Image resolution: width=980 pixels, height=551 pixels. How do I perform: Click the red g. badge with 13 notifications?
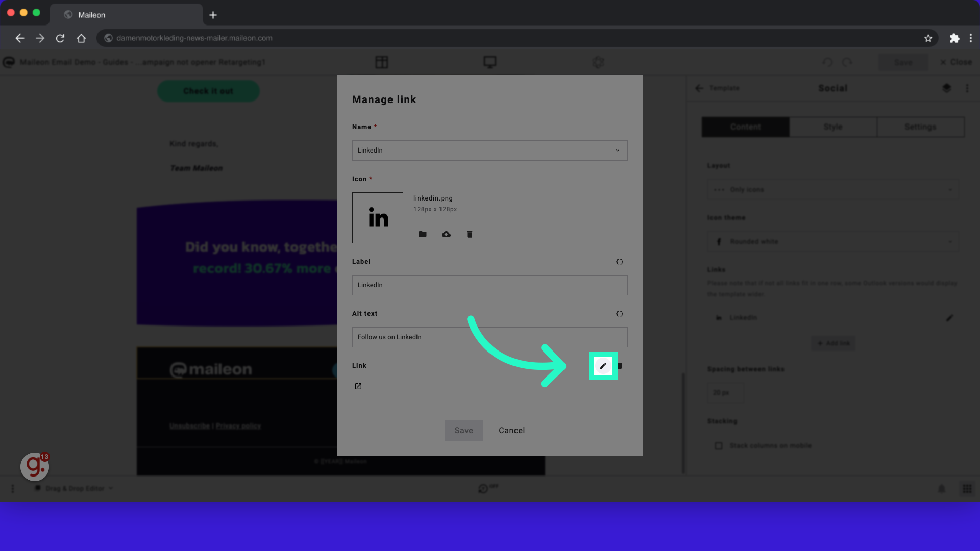tap(35, 466)
